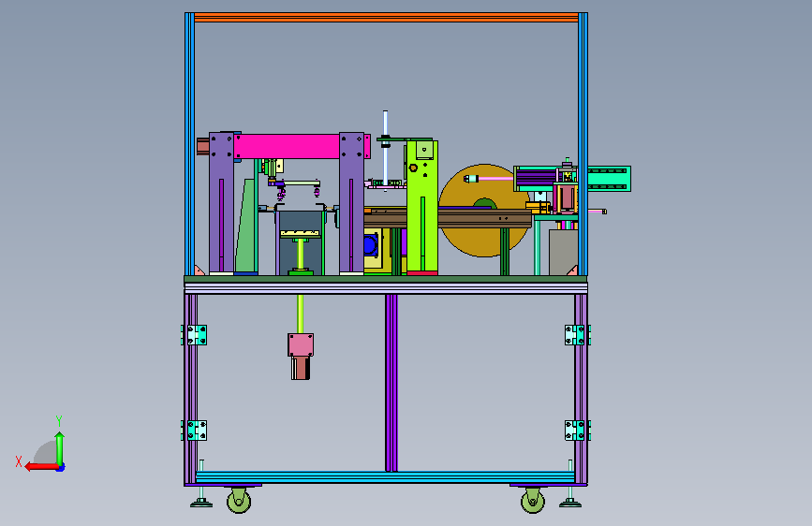Click the blue Z axis dot of the triad

coord(61,467)
